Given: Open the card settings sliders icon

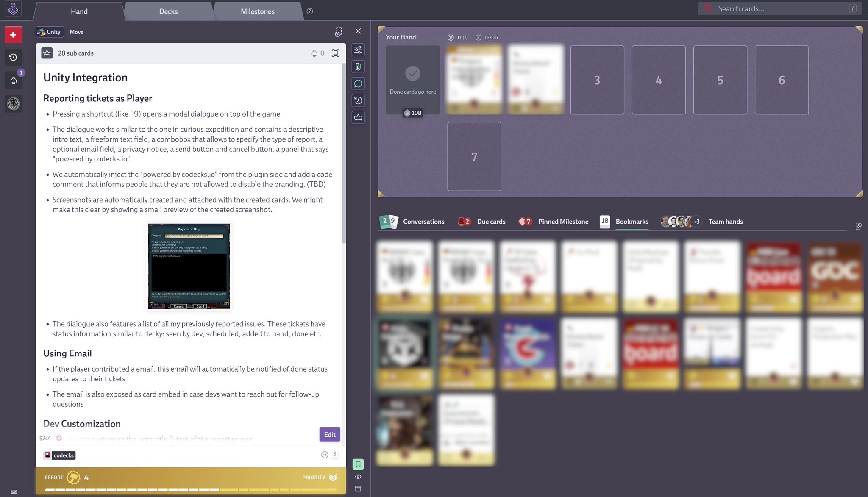Looking at the screenshot, I should click(x=358, y=50).
